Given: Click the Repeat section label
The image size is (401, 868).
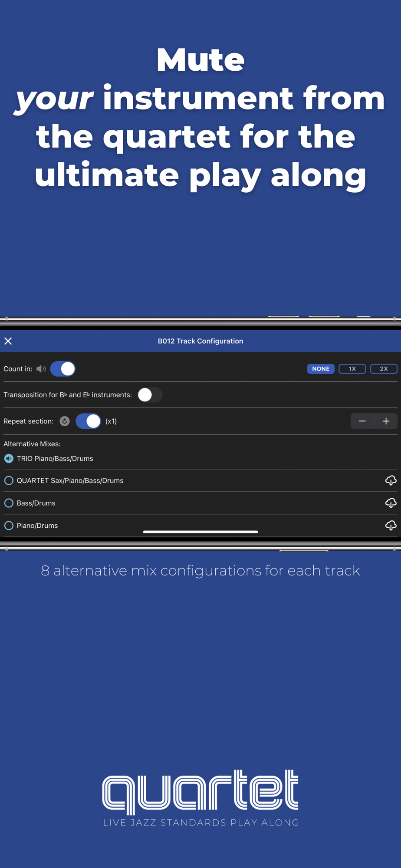Looking at the screenshot, I should tap(29, 421).
